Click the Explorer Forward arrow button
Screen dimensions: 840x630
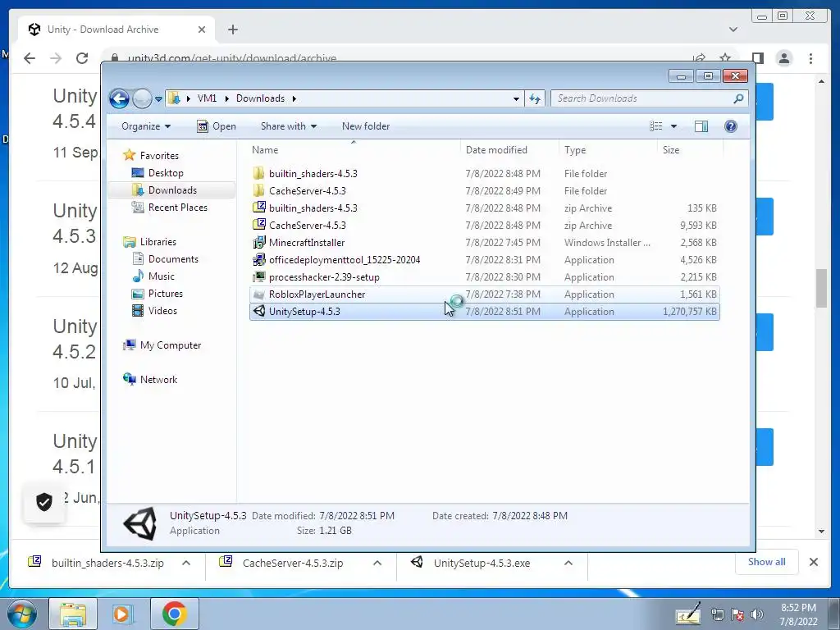coord(142,98)
